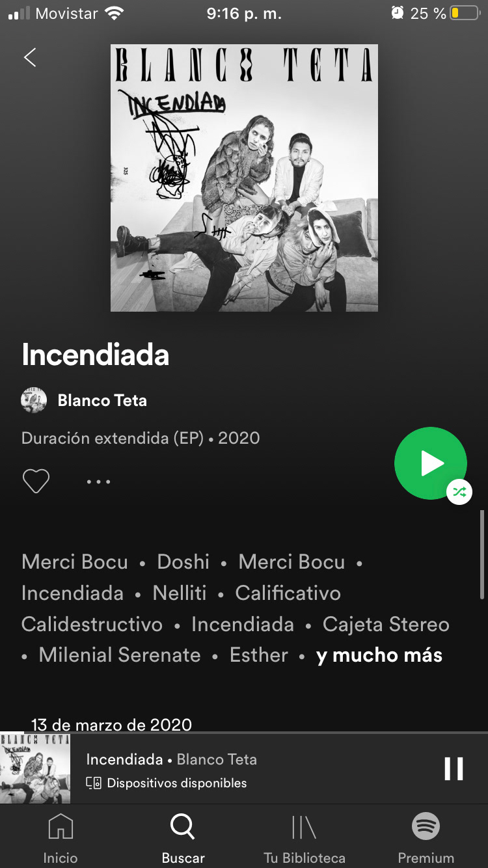Pause the current song in mini player
Viewport: 488px width, 868px height.
(454, 768)
